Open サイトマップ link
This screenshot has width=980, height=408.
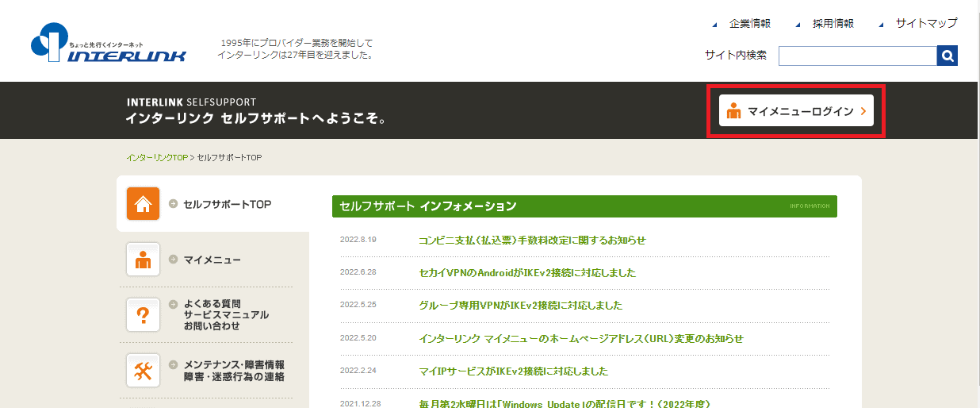coord(927,24)
